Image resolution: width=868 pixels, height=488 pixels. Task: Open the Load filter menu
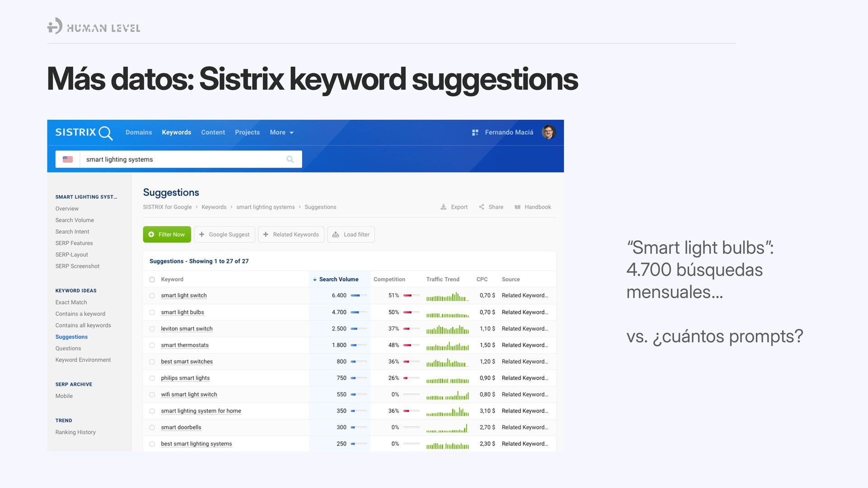point(351,235)
